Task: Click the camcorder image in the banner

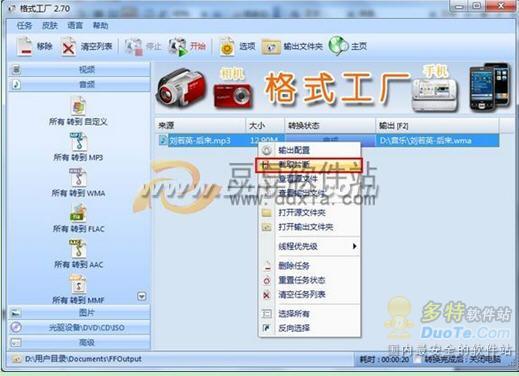Action: point(182,88)
